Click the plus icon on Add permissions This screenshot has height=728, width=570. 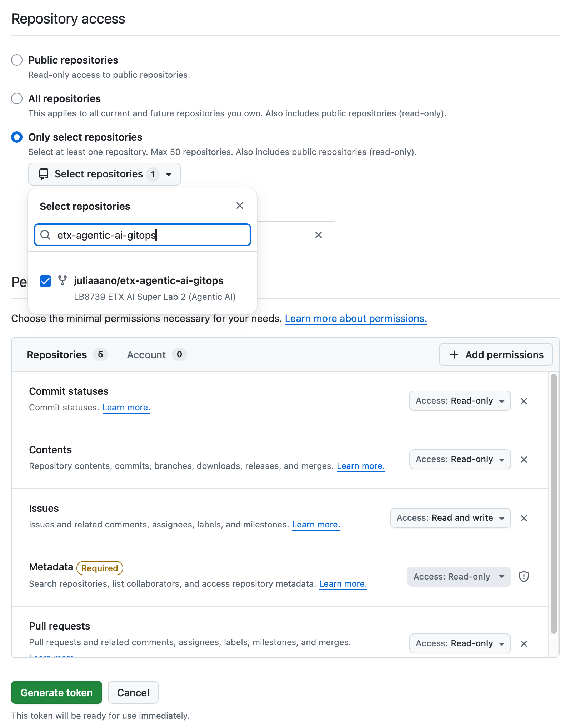pyautogui.click(x=454, y=355)
